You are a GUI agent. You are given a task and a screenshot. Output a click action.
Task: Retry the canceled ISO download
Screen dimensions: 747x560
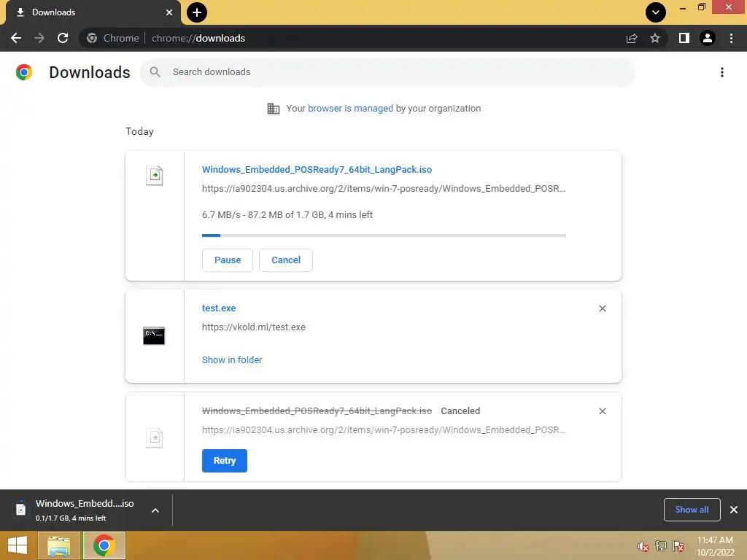225,461
